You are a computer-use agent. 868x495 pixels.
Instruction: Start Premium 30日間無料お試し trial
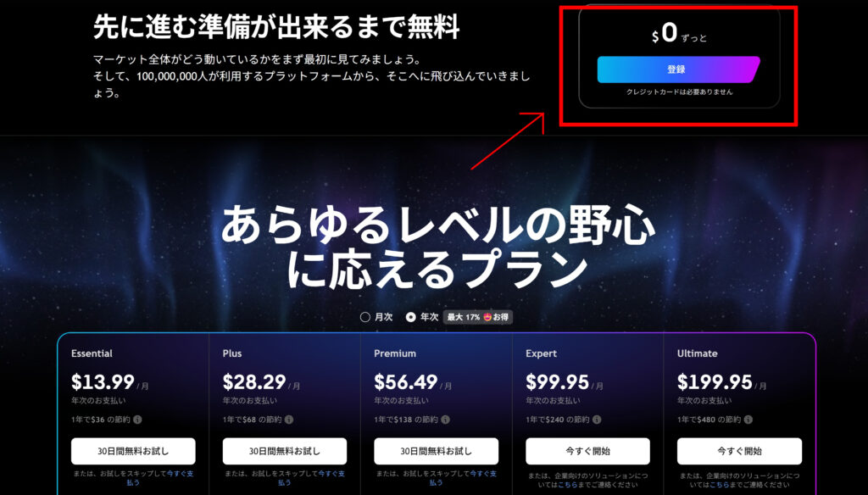(437, 451)
